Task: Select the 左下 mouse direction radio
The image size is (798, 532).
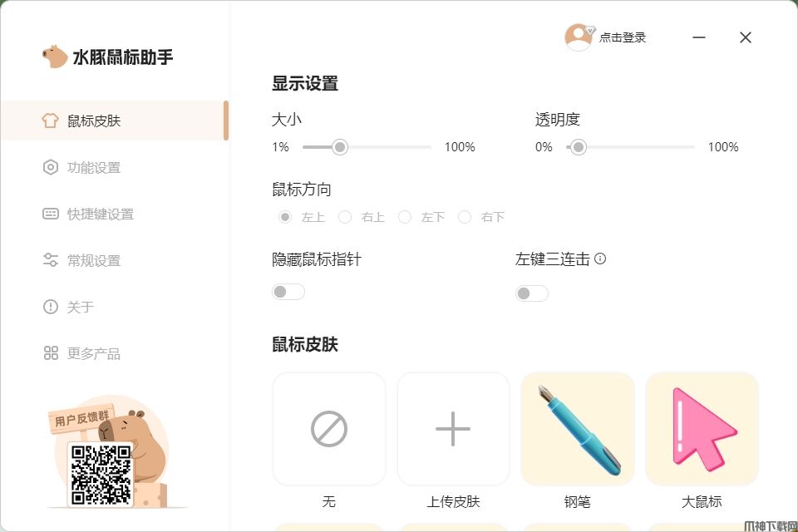Action: pos(405,217)
